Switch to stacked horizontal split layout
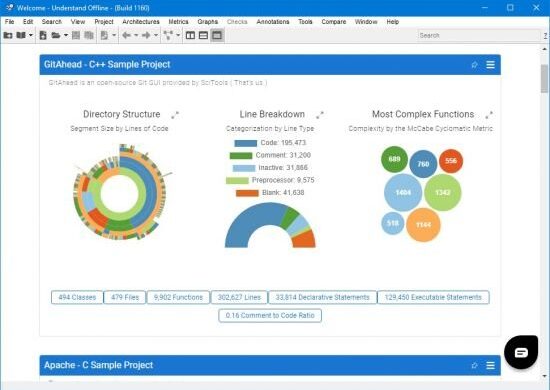 coord(203,35)
